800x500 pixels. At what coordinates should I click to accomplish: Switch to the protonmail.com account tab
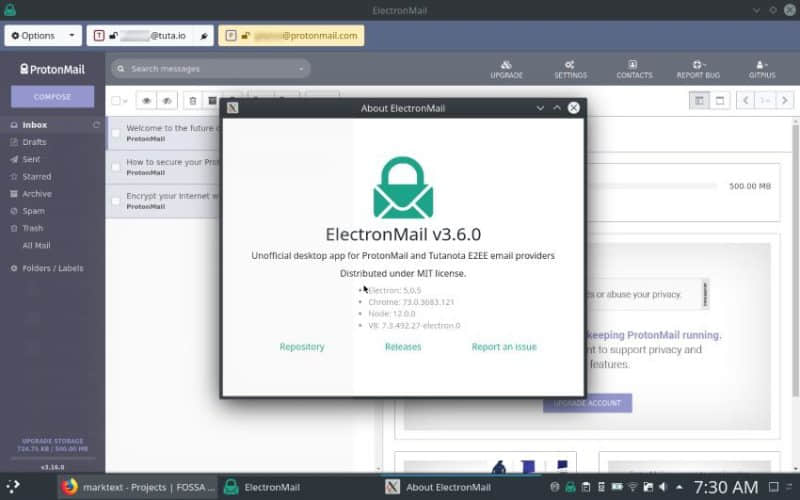click(291, 35)
